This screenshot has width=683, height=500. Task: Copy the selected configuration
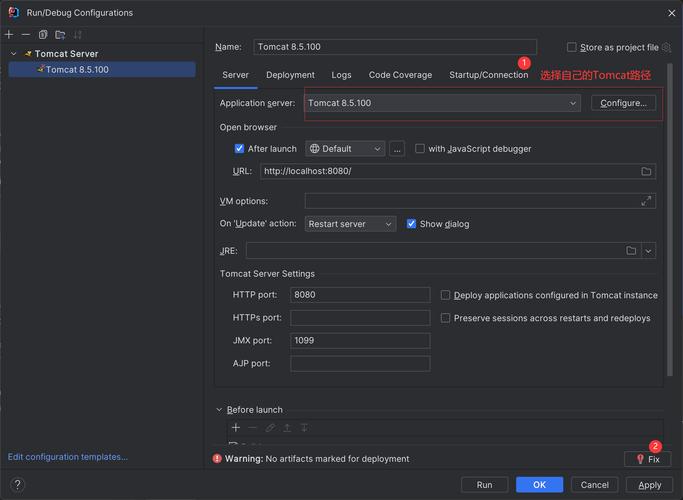pyautogui.click(x=43, y=34)
